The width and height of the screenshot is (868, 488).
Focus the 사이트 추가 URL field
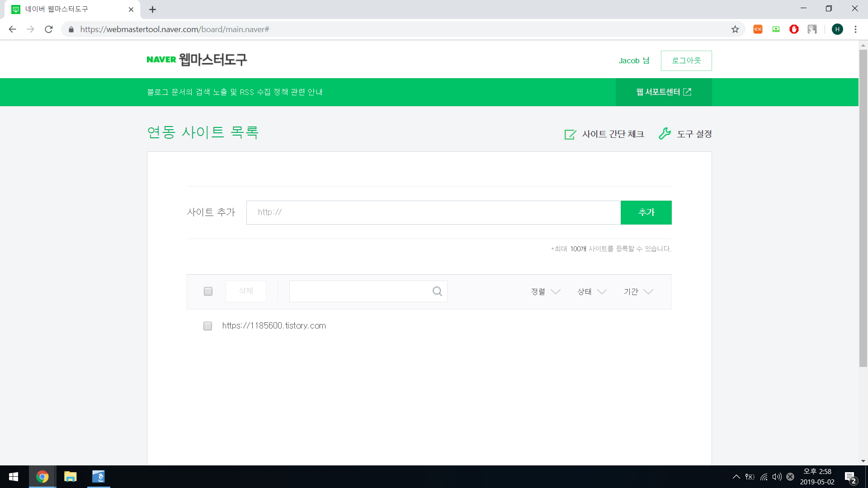[x=434, y=212]
